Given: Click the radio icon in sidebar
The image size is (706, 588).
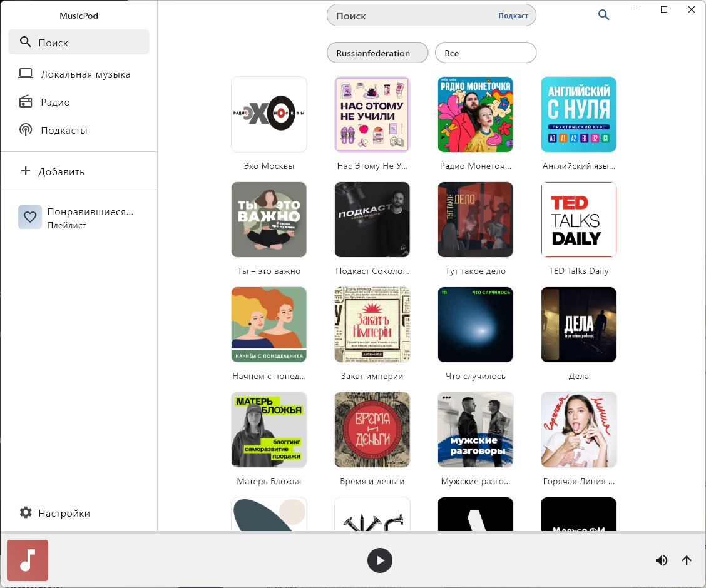Looking at the screenshot, I should [x=26, y=102].
